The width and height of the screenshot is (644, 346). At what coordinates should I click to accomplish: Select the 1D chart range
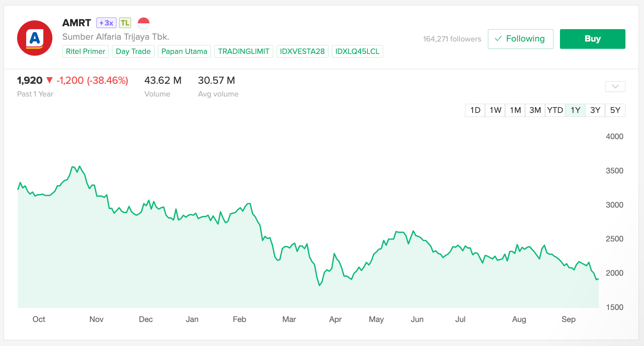click(x=475, y=110)
